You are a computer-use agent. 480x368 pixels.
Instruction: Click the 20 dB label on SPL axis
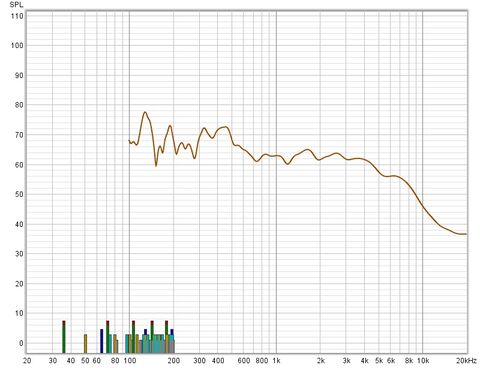tap(19, 284)
